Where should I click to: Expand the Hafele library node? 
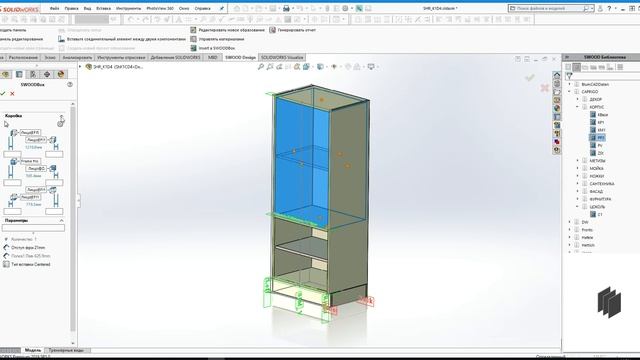click(x=570, y=238)
